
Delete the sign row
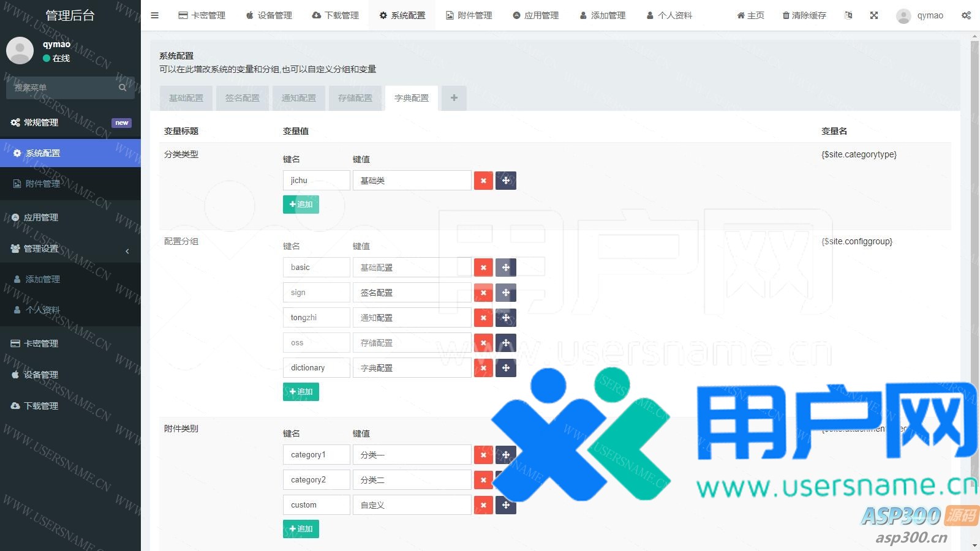point(483,293)
